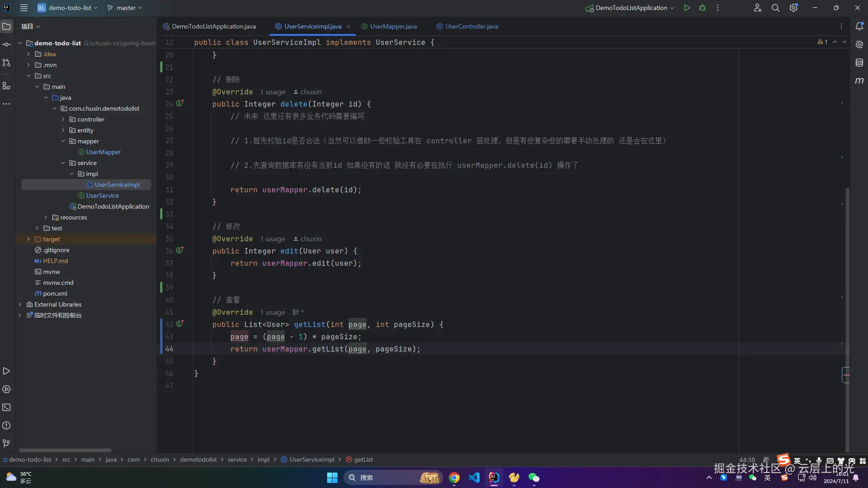The height and width of the screenshot is (488, 868).
Task: Close the UserServiceImpl.java tab
Action: click(348, 26)
